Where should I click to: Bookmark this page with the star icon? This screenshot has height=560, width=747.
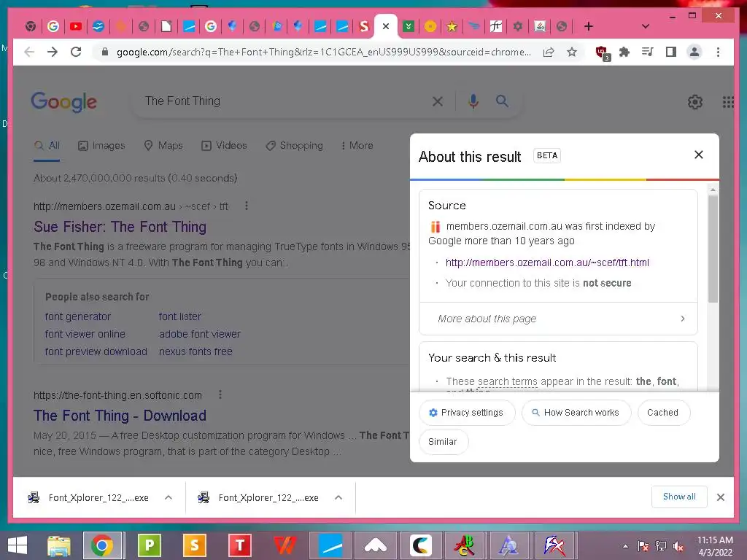(572, 52)
